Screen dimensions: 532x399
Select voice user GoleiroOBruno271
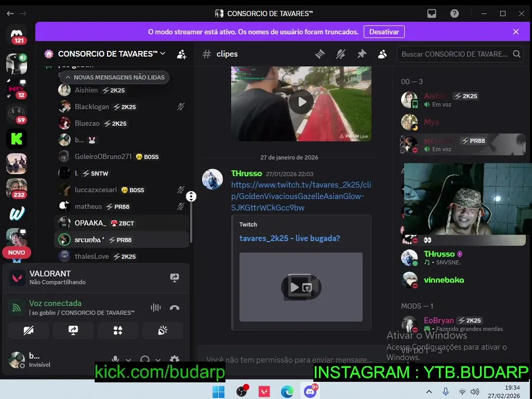pos(121,157)
